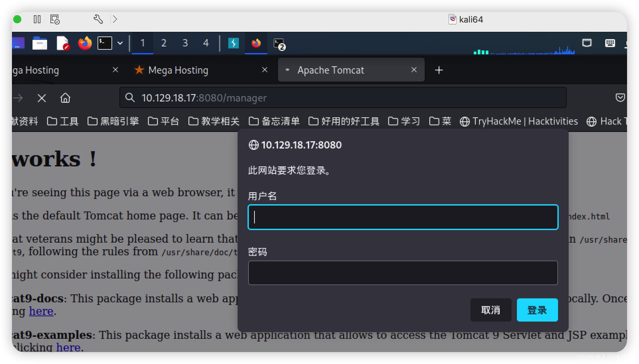Launch the text editor icon in Kali panel
Image resolution: width=639 pixels, height=364 pixels.
[x=62, y=43]
